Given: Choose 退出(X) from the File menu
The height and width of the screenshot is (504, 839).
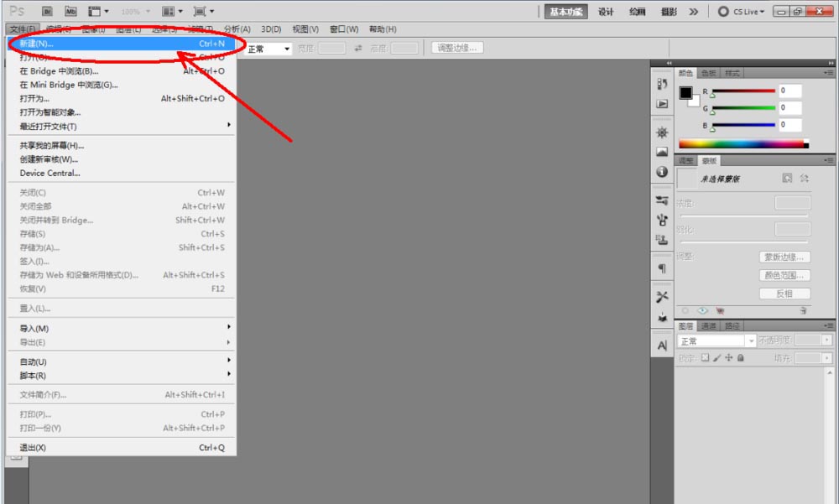Looking at the screenshot, I should [x=121, y=447].
